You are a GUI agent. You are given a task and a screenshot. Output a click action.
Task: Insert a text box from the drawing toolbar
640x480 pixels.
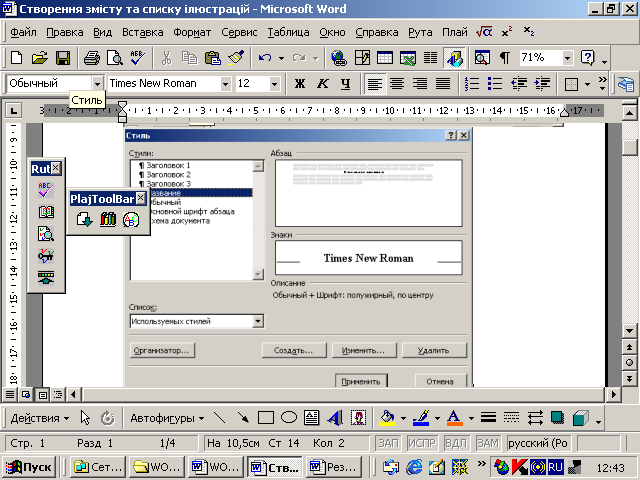[312, 418]
